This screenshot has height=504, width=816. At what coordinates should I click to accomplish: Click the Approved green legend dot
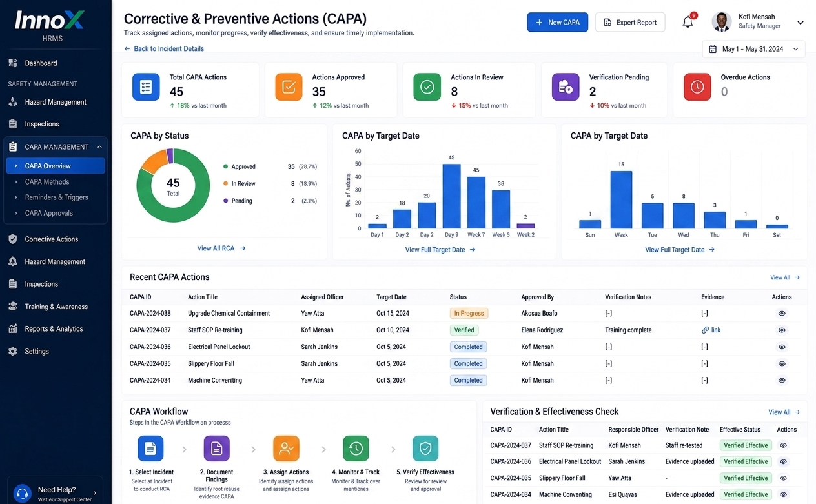[225, 166]
